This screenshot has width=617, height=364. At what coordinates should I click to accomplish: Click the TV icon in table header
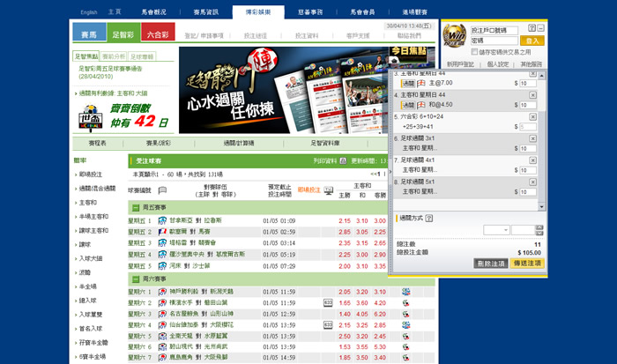[329, 190]
